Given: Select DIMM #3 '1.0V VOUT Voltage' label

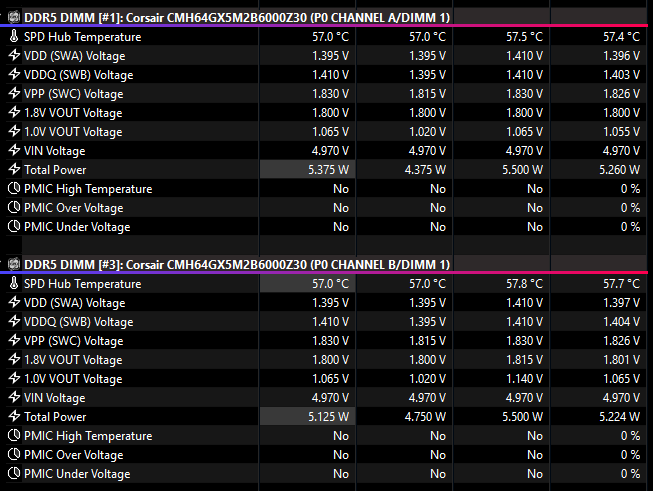Looking at the screenshot, I should coord(73,379).
